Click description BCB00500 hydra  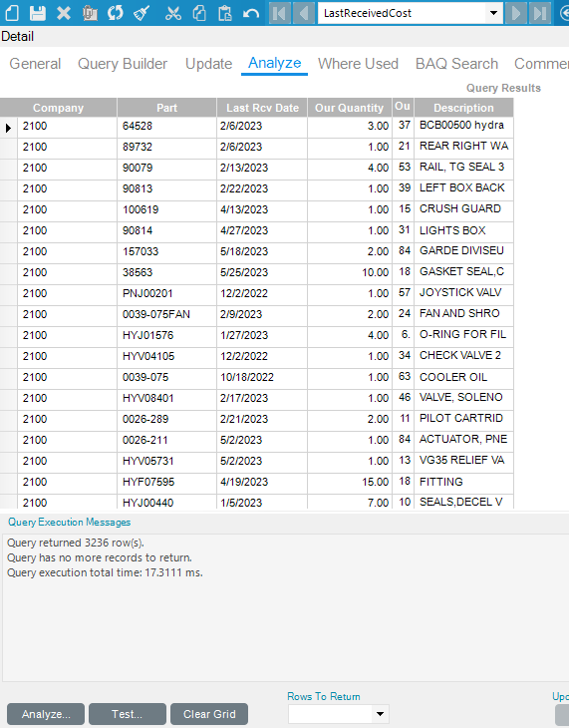pos(463,126)
